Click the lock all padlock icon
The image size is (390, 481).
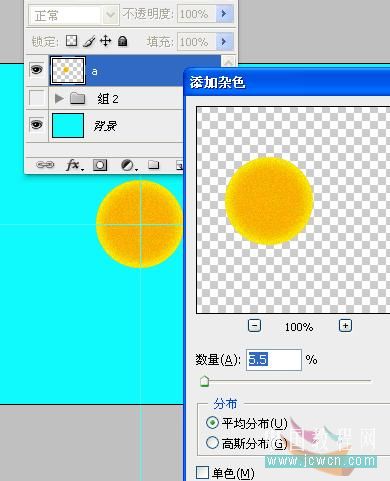(123, 41)
